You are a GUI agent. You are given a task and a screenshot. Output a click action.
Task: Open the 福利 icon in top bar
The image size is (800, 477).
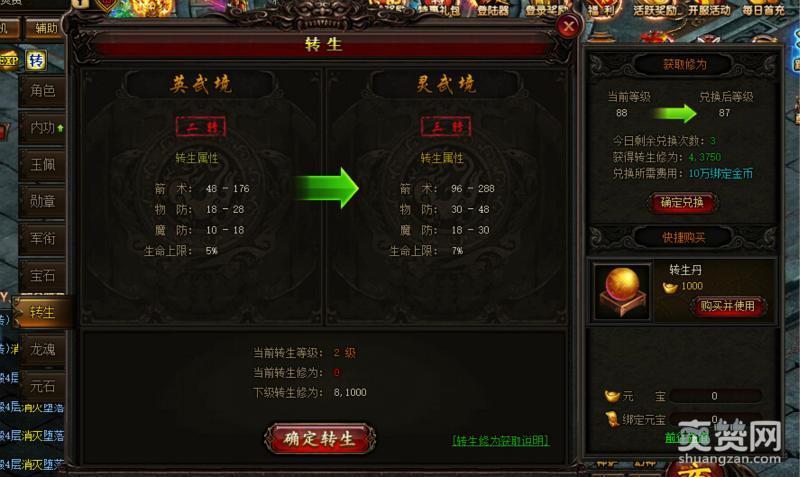coord(603,9)
